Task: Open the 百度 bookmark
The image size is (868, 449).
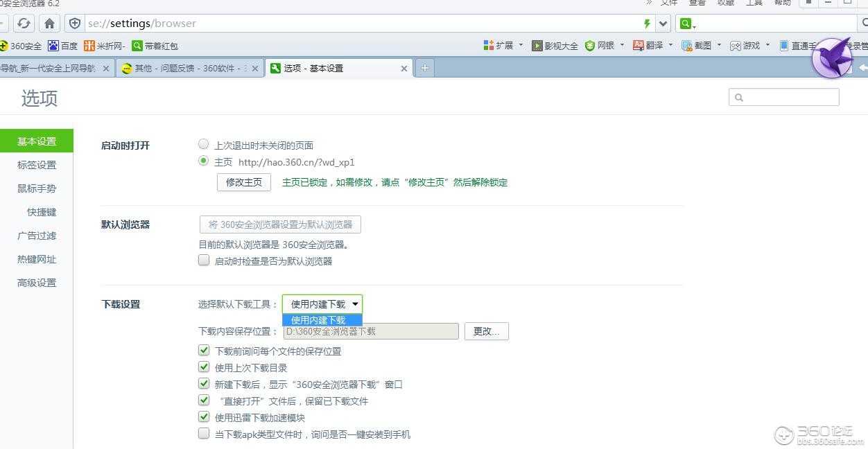Action: point(62,46)
